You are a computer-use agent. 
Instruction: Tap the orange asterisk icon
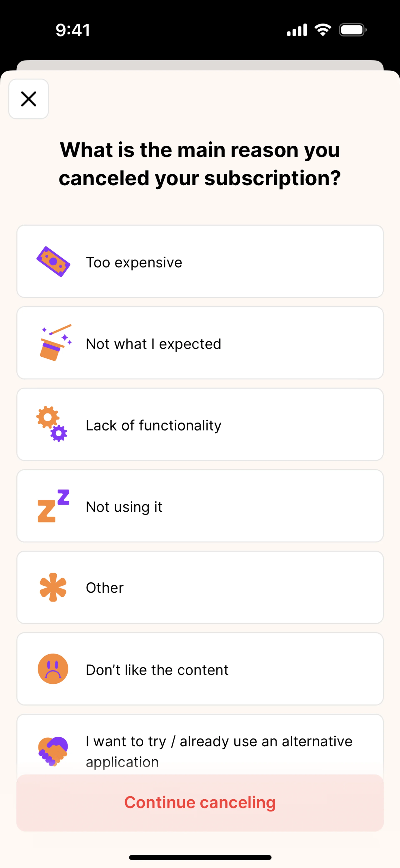[53, 587]
